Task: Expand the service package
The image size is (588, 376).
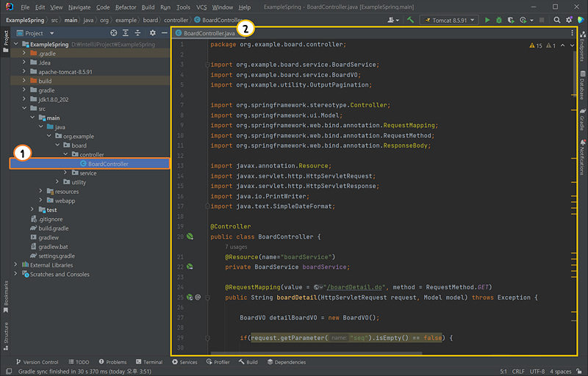Action: click(65, 173)
